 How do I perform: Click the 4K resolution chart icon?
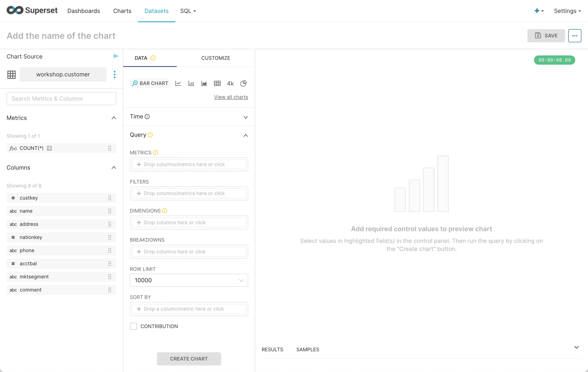[231, 84]
